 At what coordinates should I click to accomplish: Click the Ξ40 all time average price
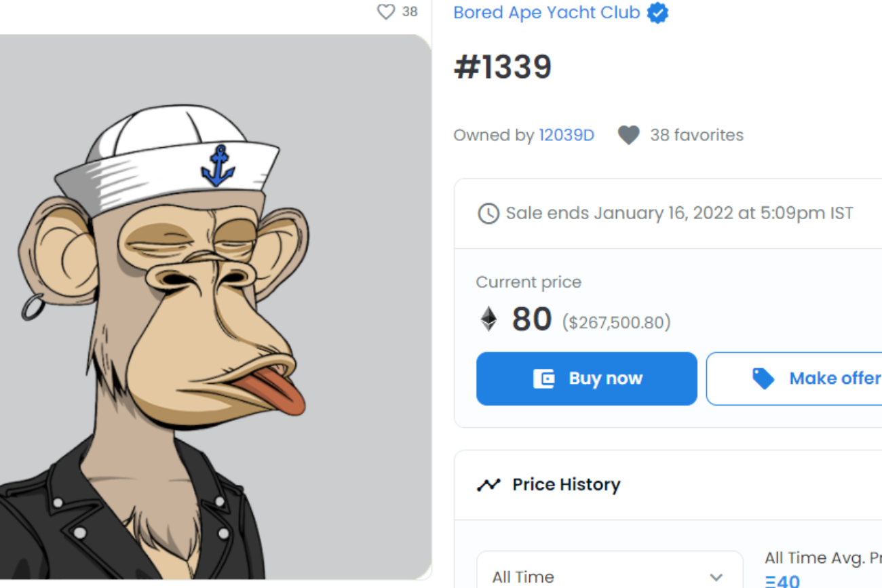click(x=782, y=581)
